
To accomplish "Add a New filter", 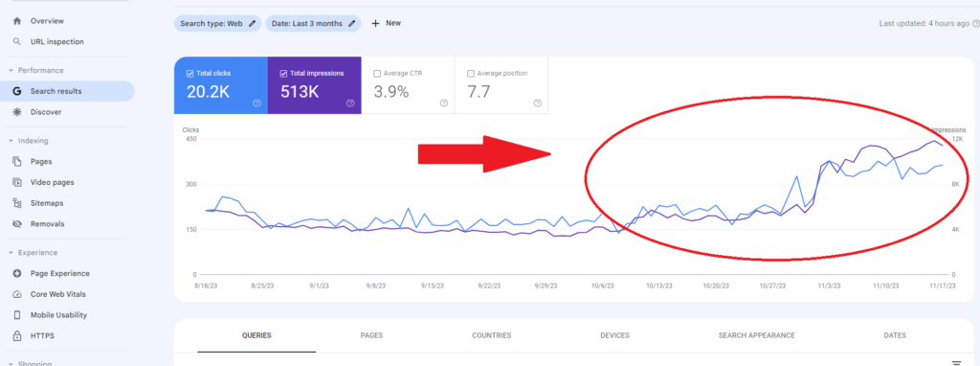I will tap(387, 23).
